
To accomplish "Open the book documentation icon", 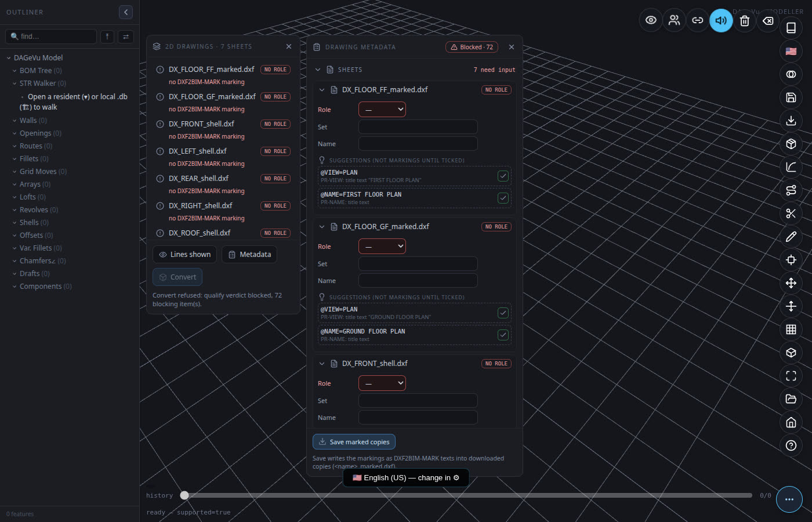I will [x=791, y=28].
